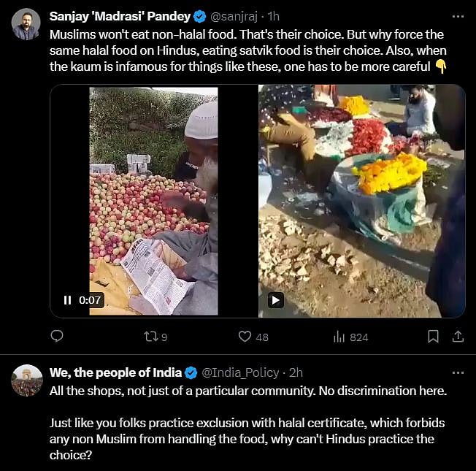Open more options on India_Policy tweet

tap(458, 372)
